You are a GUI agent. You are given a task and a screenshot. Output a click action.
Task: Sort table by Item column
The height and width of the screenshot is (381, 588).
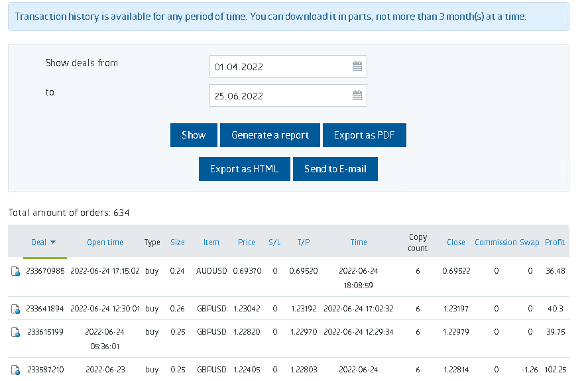211,243
